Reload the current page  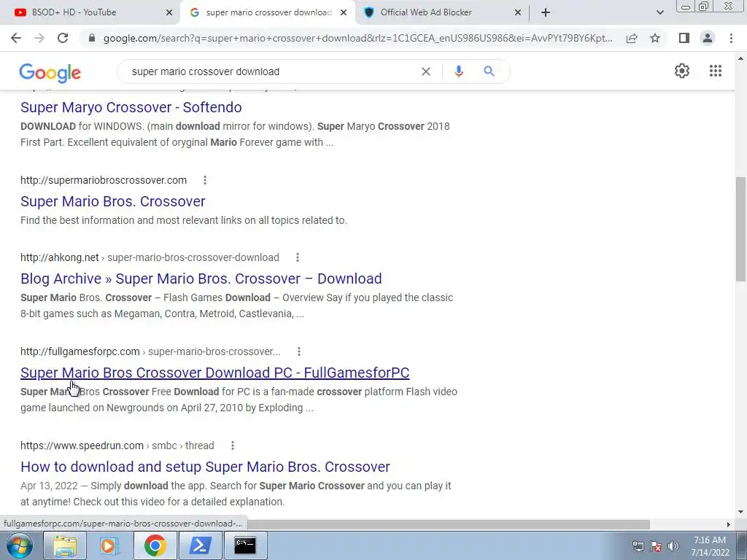coord(63,38)
